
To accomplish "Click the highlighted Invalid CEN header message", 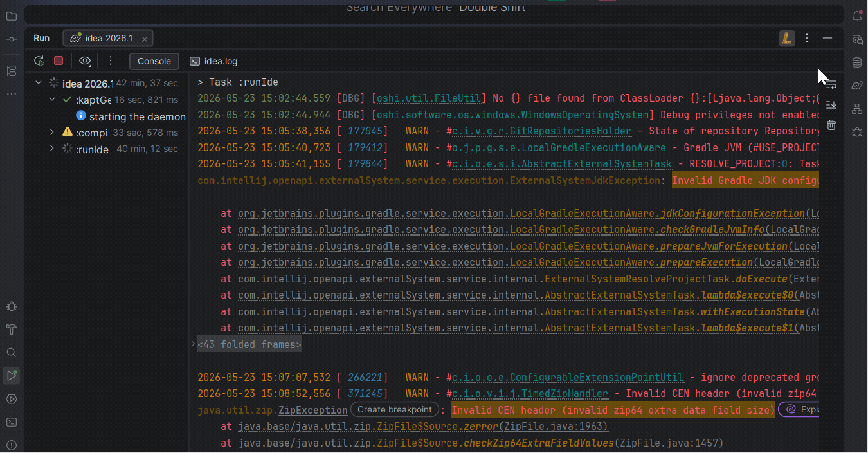I will [613, 410].
